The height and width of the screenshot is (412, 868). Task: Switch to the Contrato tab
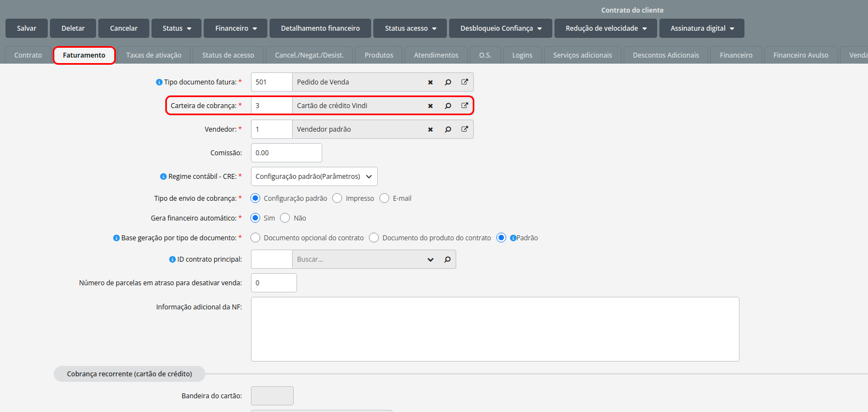pyautogui.click(x=28, y=55)
